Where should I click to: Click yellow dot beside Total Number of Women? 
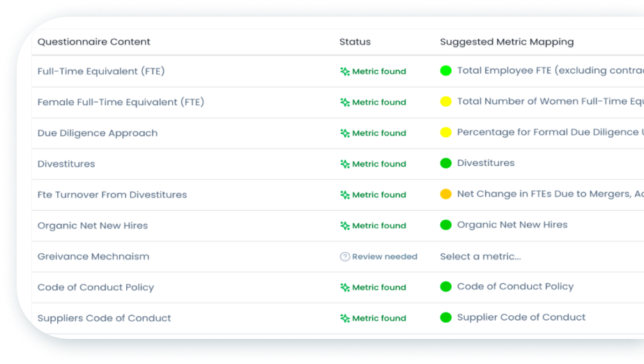pos(445,102)
